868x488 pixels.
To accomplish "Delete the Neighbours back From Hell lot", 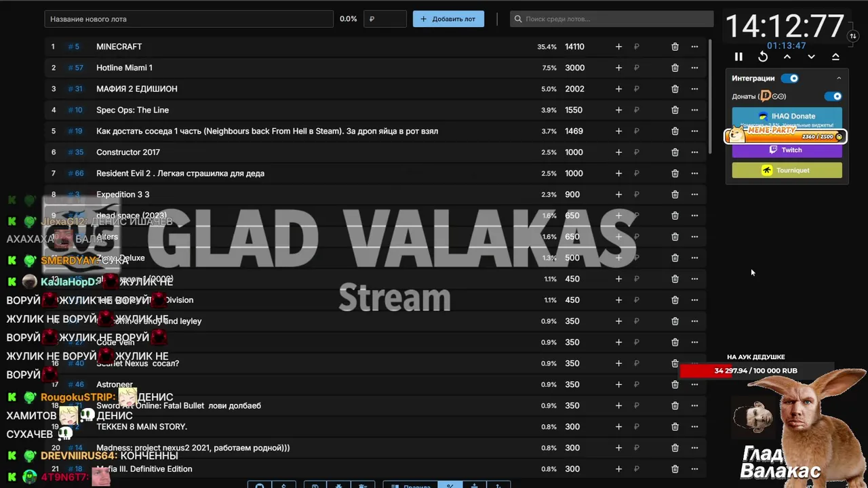I will (x=675, y=131).
